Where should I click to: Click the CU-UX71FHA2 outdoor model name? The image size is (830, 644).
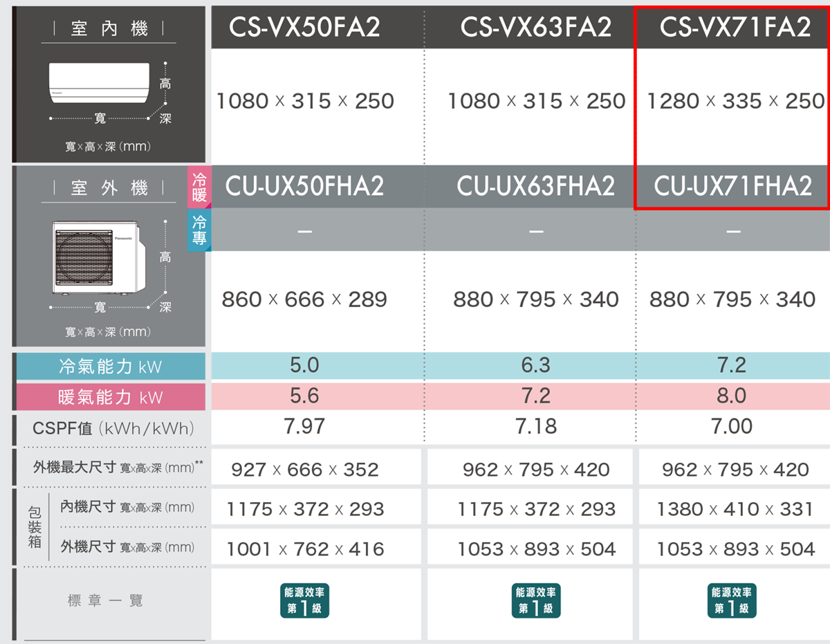click(733, 187)
